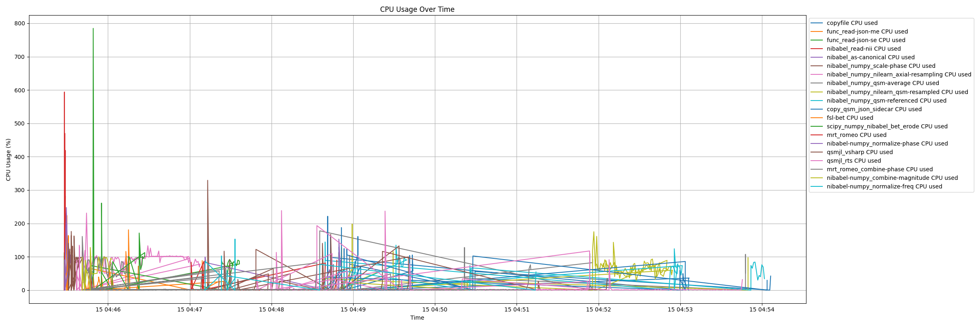Click the "15 04:52" time tick label

coord(599,309)
